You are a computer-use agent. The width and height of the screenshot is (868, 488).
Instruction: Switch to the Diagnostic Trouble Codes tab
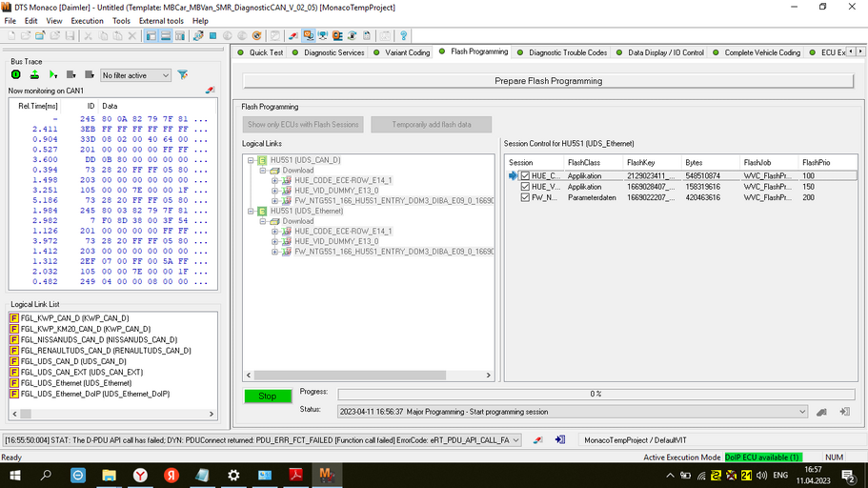click(562, 52)
